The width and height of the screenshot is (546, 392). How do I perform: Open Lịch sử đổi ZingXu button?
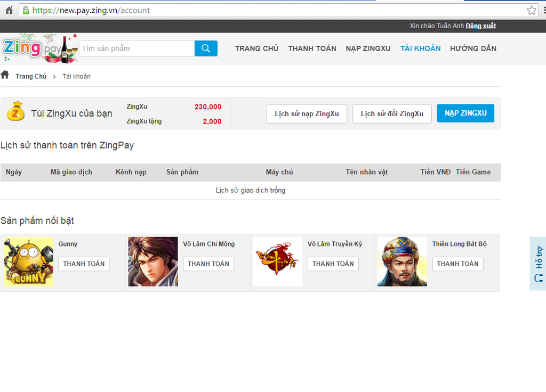392,114
